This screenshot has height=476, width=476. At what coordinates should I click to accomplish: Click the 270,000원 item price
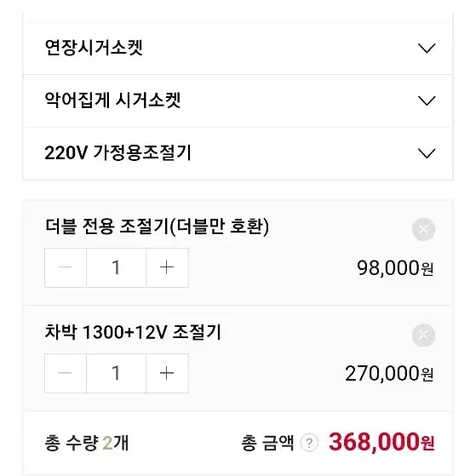coord(389,374)
